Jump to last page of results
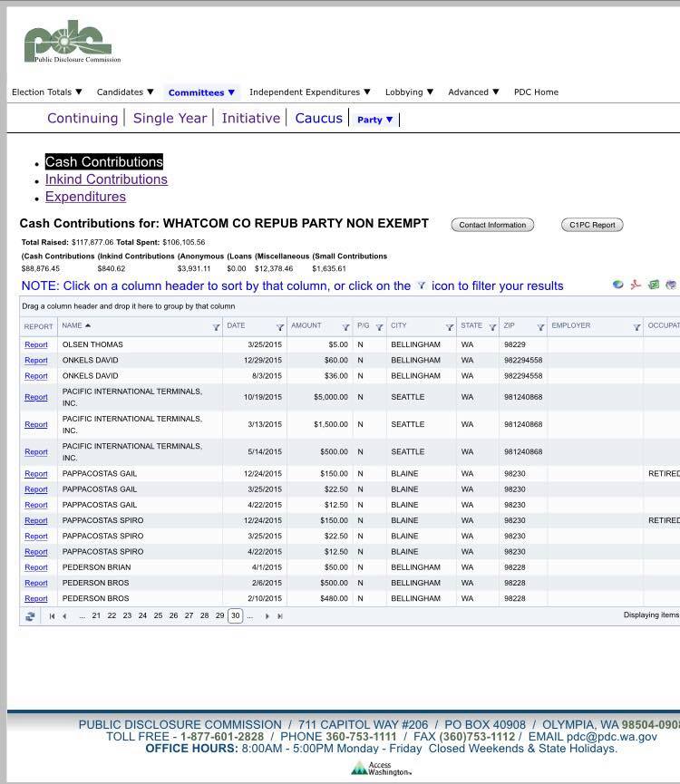The image size is (680, 784). (280, 616)
